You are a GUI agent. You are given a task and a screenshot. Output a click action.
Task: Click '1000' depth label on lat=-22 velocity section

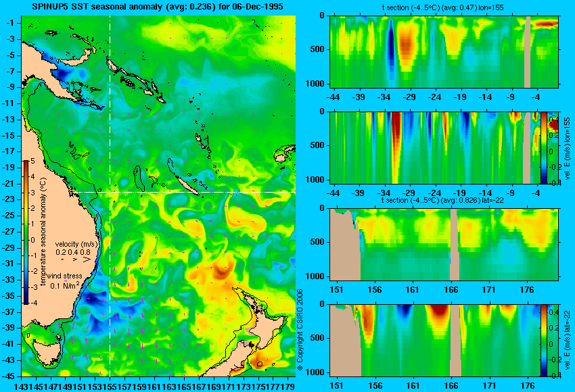click(x=315, y=372)
